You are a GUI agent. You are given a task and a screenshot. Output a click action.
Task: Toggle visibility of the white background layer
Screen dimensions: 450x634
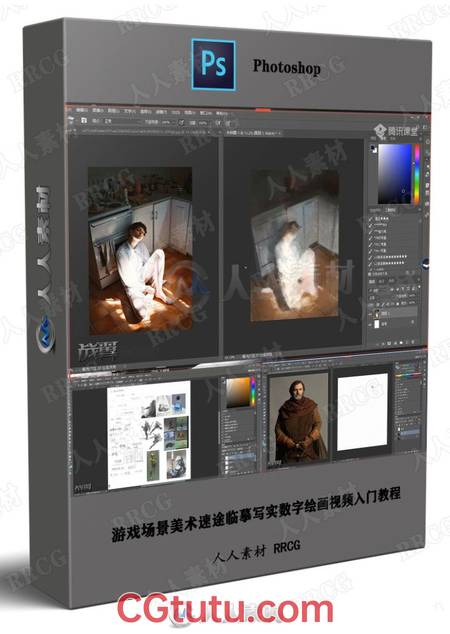click(x=371, y=323)
